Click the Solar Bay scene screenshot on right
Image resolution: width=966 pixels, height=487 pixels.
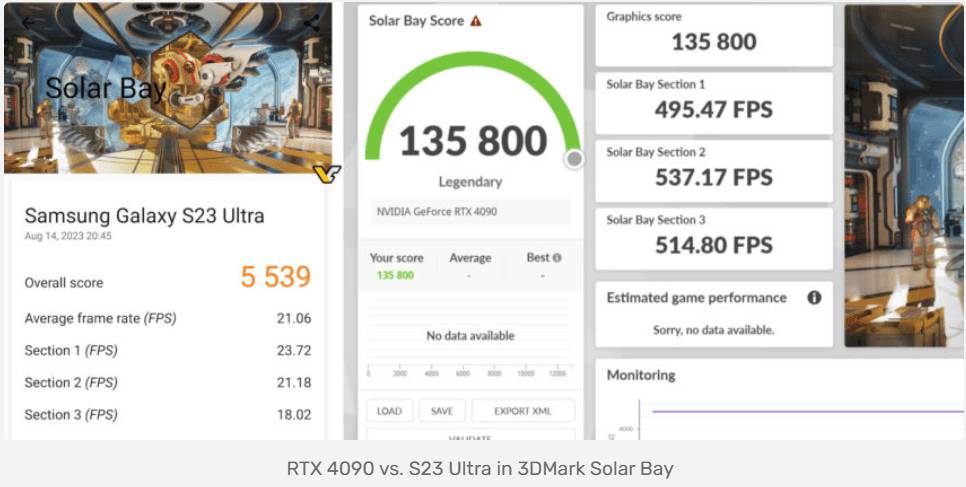point(904,175)
